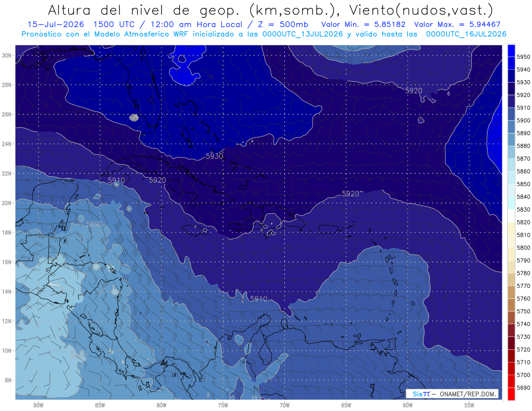This screenshot has width=532, height=411.
Task: Click the 5930 contour label on the map
Action: pyautogui.click(x=215, y=156)
